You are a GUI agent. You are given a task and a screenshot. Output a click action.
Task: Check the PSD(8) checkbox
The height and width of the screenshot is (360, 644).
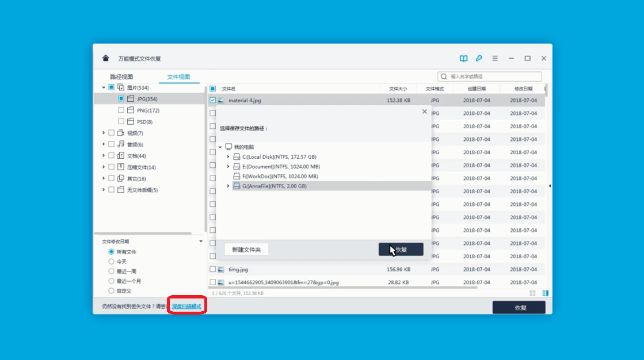[x=121, y=121]
